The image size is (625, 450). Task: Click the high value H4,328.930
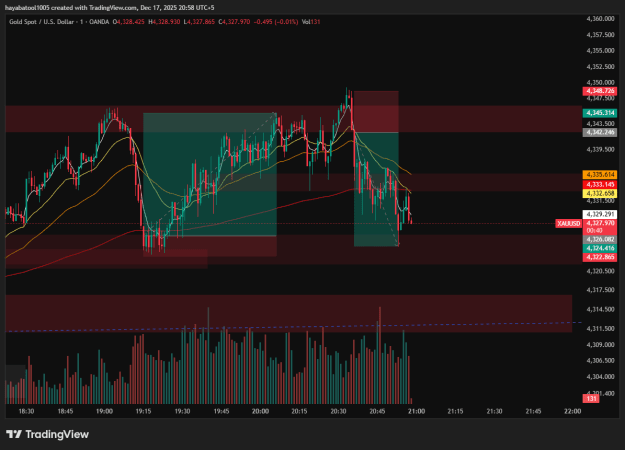pos(164,22)
